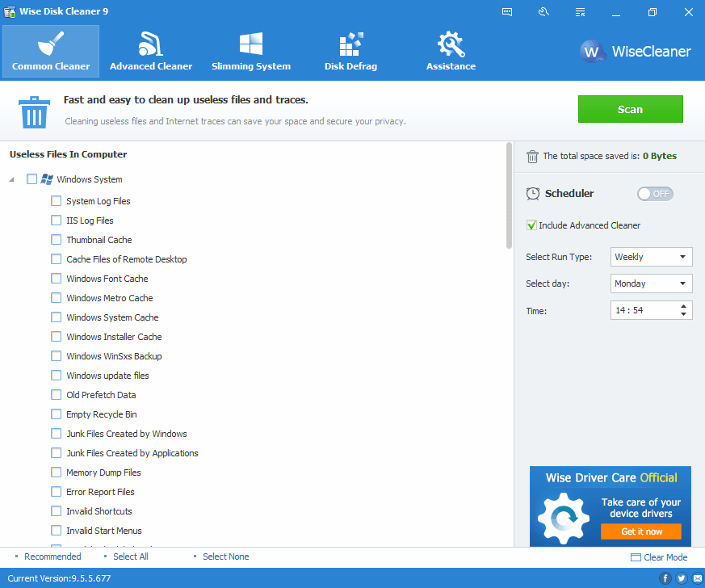Check Windows WinSxs Backup
Screen dimensions: 705x588
pos(57,356)
